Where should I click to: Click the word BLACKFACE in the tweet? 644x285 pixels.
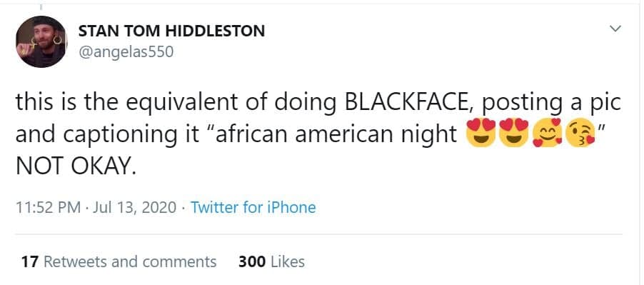[x=410, y=103]
